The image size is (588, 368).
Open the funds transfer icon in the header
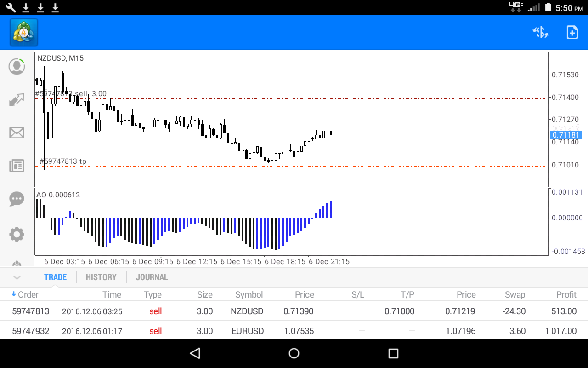tap(540, 32)
